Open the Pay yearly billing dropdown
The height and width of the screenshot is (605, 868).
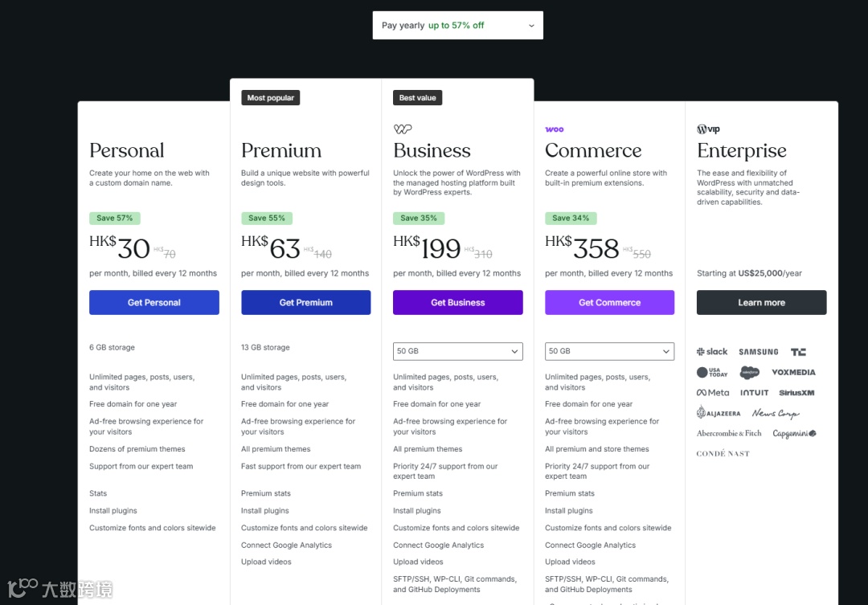458,26
